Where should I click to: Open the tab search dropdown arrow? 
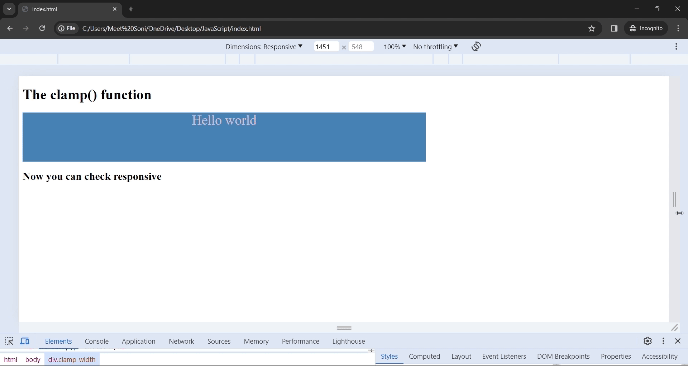click(x=9, y=9)
